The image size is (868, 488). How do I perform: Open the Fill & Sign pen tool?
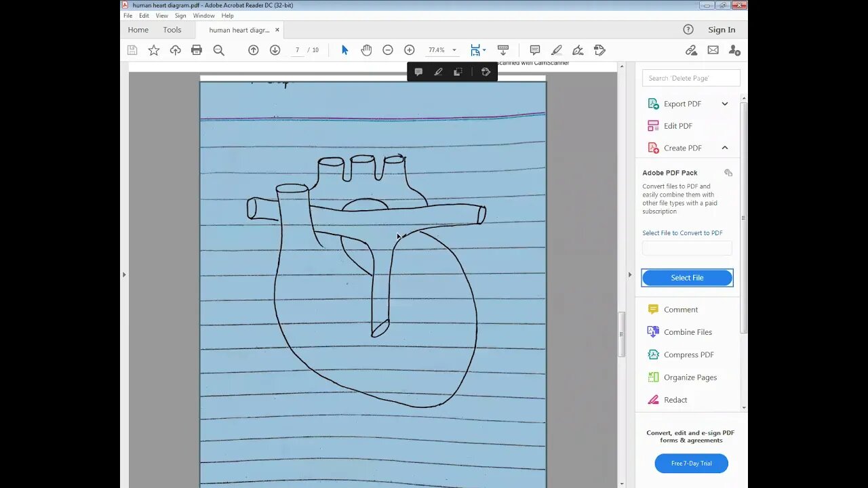coord(578,50)
